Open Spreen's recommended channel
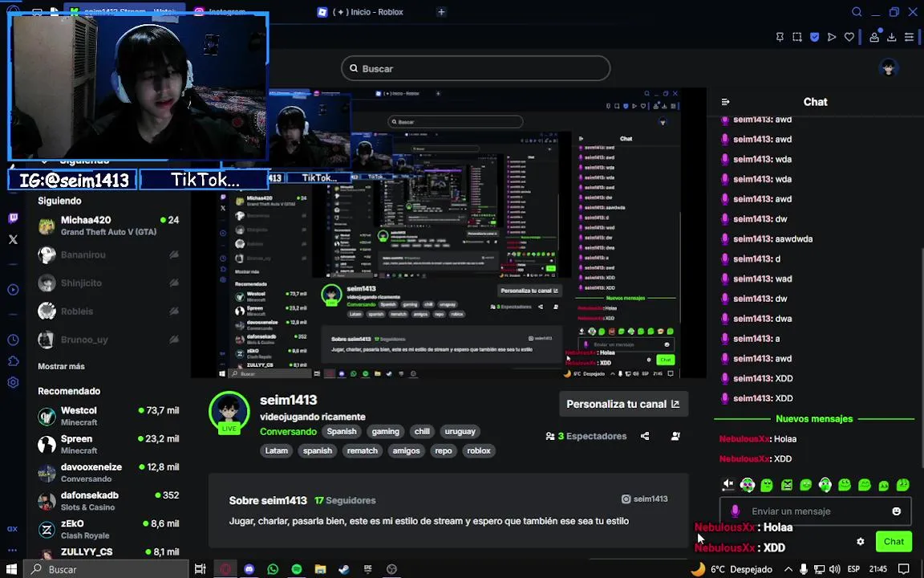 (107, 444)
